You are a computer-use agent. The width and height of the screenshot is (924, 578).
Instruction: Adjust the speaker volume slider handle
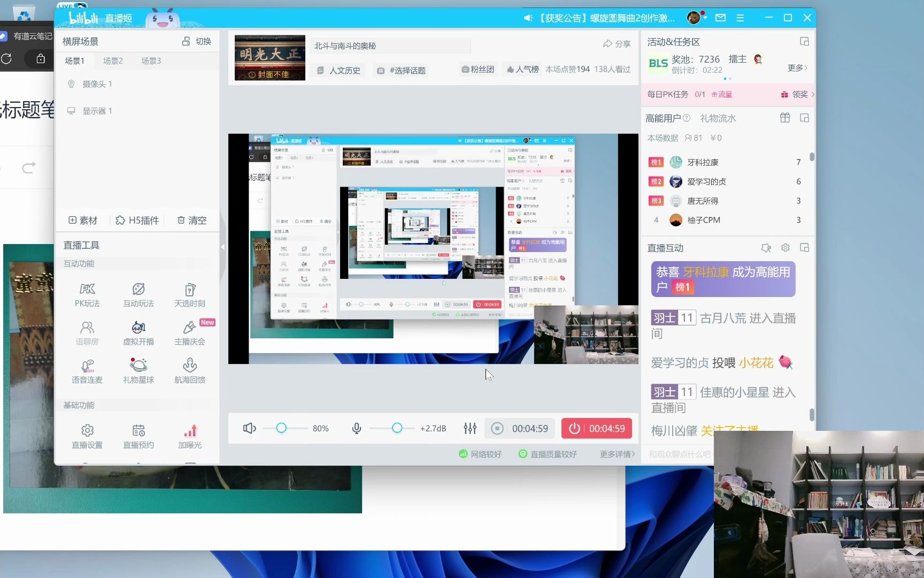coord(281,428)
